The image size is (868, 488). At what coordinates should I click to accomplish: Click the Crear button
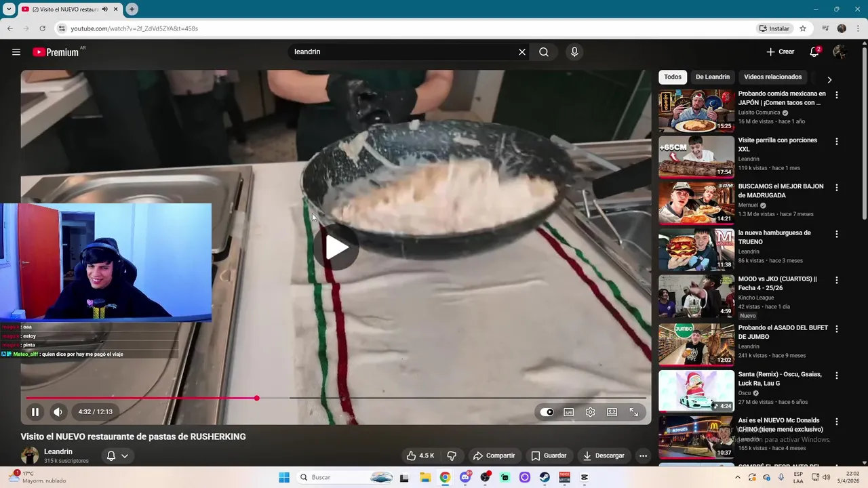[781, 52]
